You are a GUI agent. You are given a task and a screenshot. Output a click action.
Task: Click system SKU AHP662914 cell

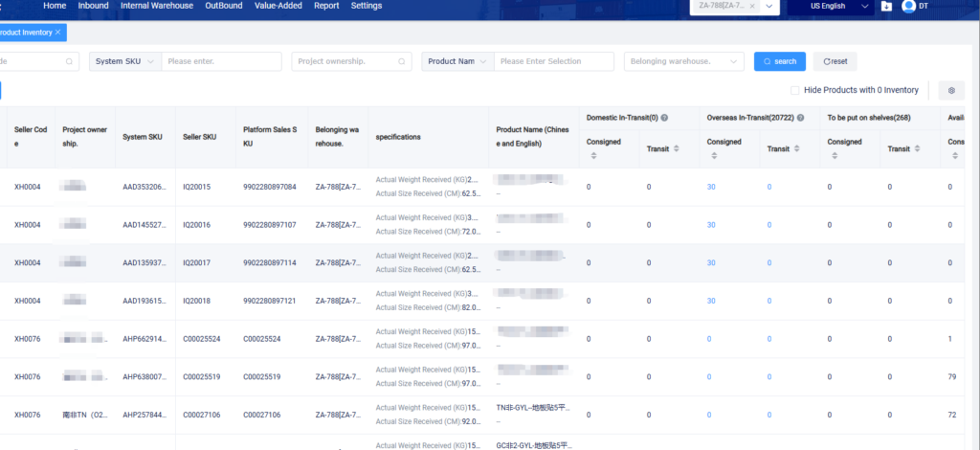(x=145, y=339)
